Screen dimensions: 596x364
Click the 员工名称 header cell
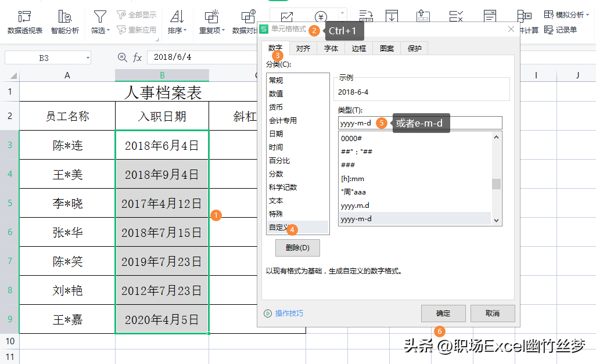pos(67,116)
